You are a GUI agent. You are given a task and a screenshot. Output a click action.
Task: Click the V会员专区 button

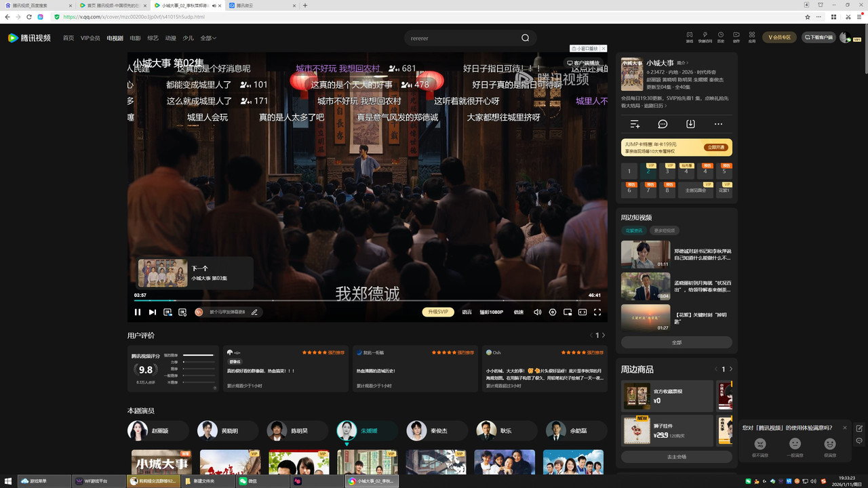click(x=779, y=37)
